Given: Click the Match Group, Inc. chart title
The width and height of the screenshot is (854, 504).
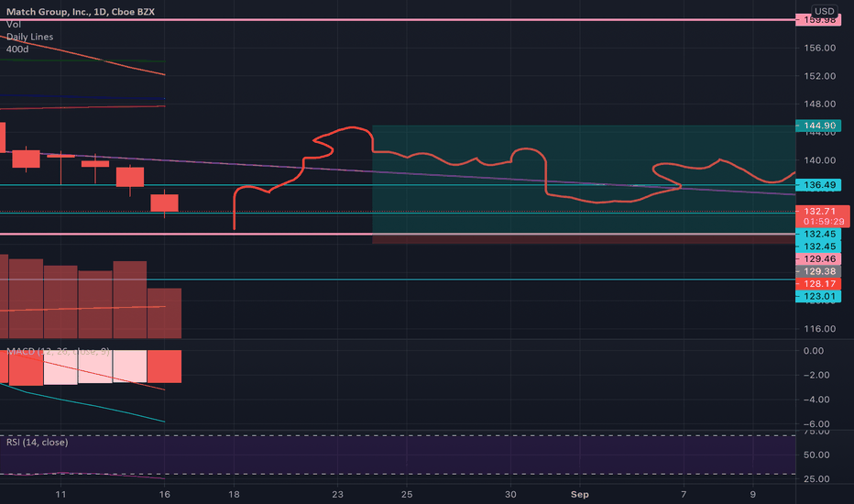Looking at the screenshot, I should (x=80, y=11).
